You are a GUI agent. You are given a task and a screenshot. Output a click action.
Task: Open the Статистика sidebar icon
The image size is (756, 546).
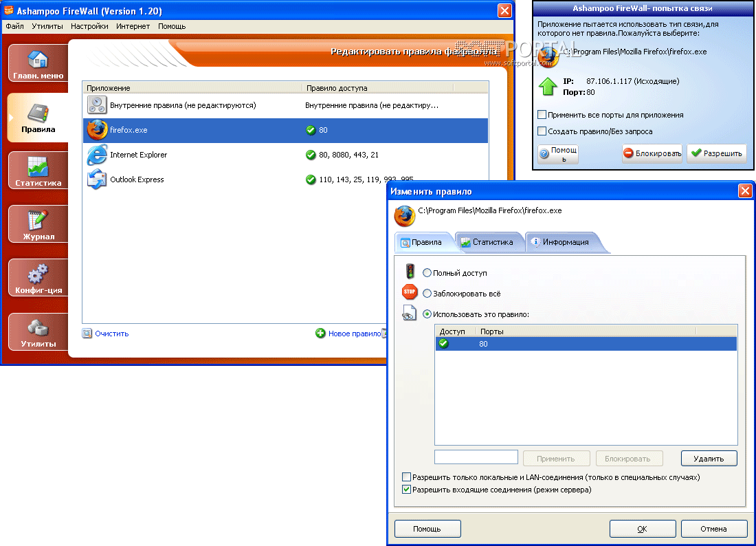38,171
